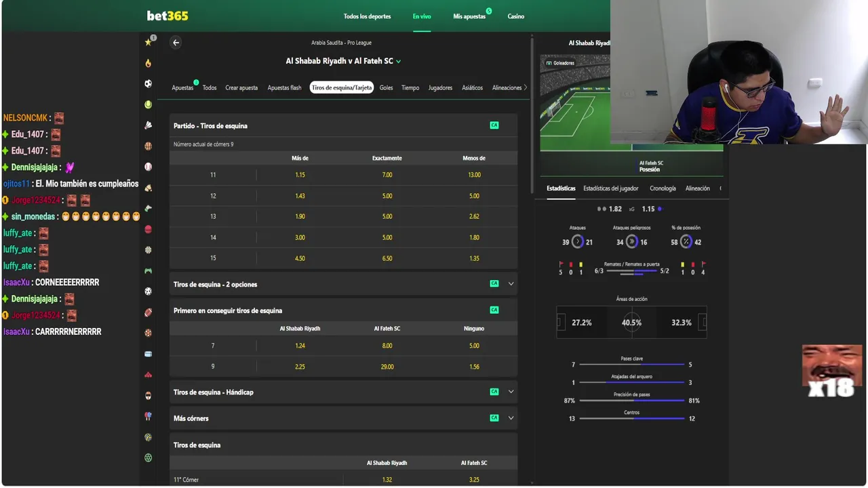Switch to the Asiáticos tab
Screen dimensions: 868x488
[x=473, y=87]
